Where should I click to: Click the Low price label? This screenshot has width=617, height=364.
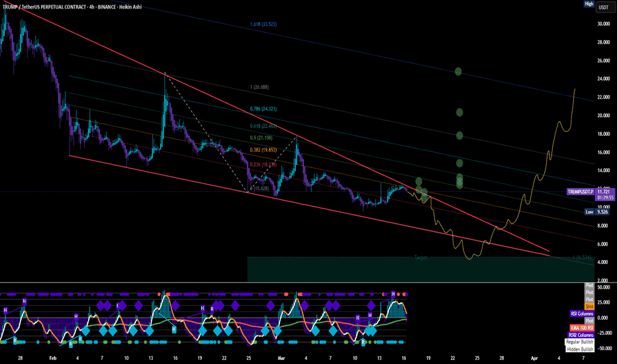pos(589,212)
